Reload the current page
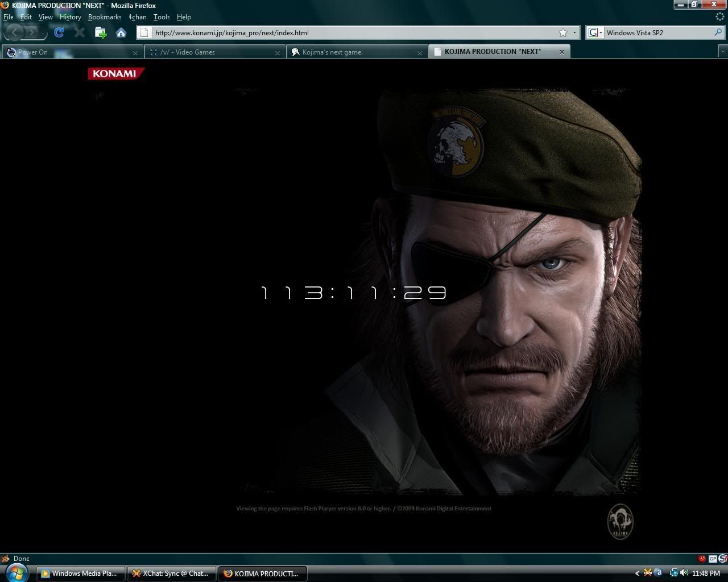Screen dimensions: 728x582 (59, 32)
